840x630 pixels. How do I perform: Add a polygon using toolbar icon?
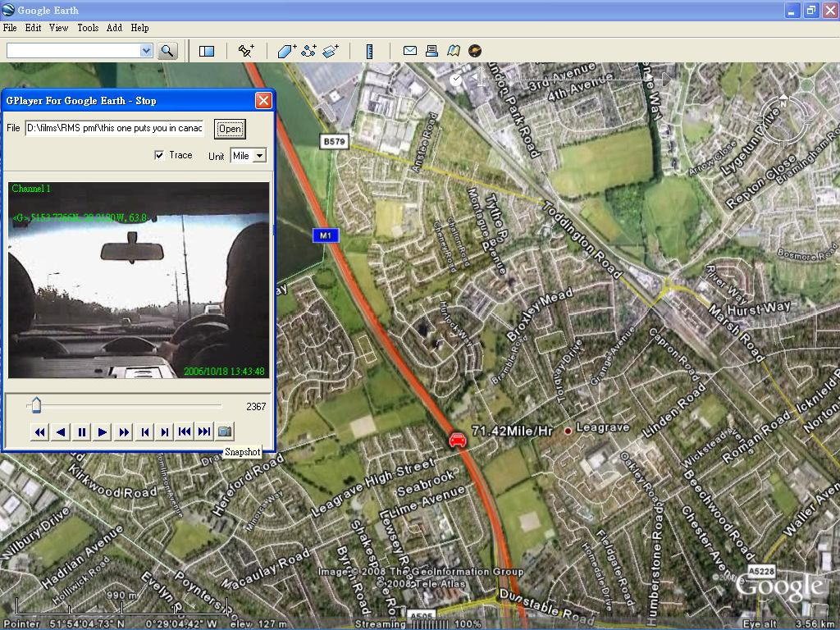pos(286,51)
